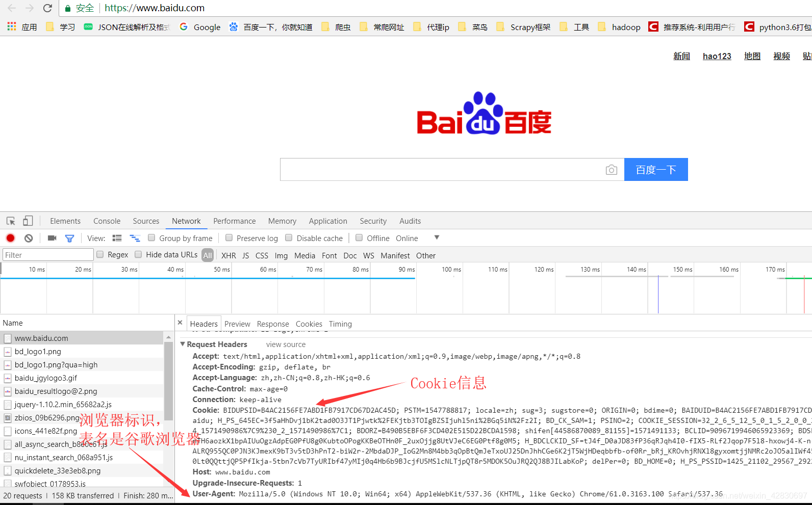Click the browser back arrow
Viewport: 812px width, 505px height.
click(x=12, y=8)
